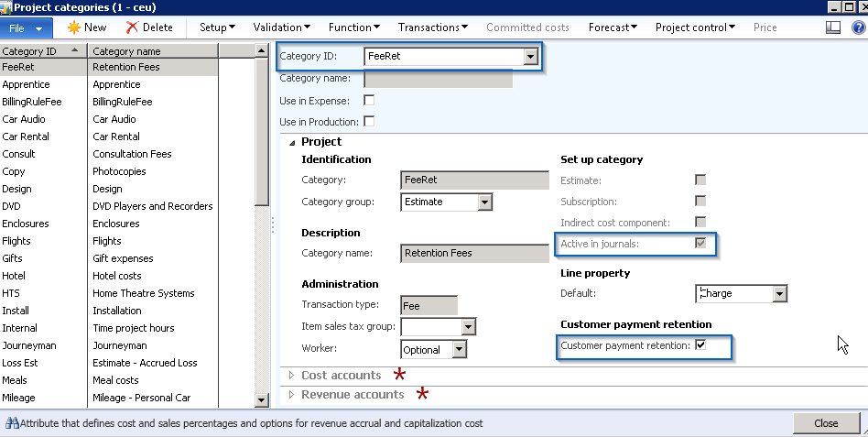868x437 pixels.
Task: Click the Project section collapse triangle
Action: [292, 142]
